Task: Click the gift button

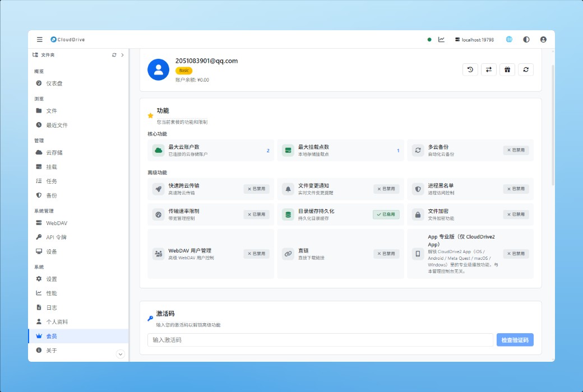Action: (x=507, y=69)
